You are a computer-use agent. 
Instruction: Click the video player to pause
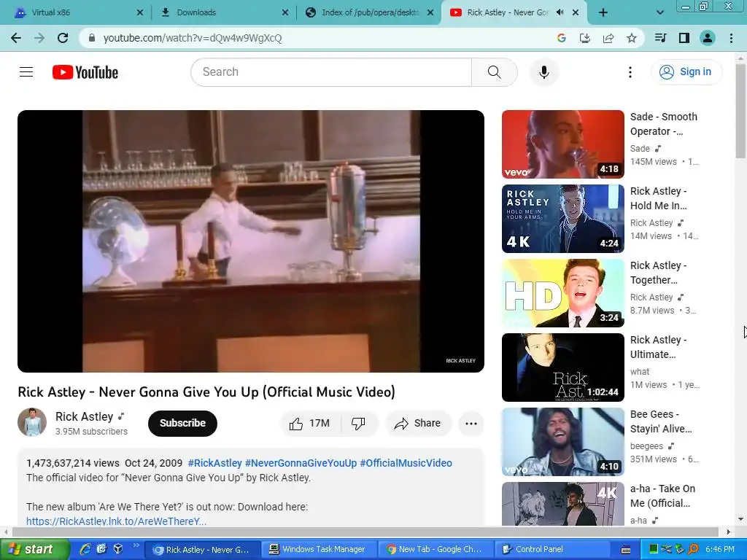tap(251, 241)
